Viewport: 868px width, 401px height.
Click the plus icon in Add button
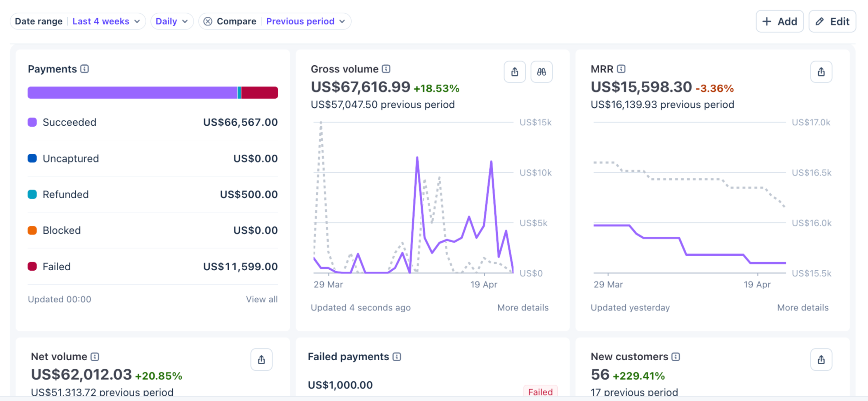[767, 21]
